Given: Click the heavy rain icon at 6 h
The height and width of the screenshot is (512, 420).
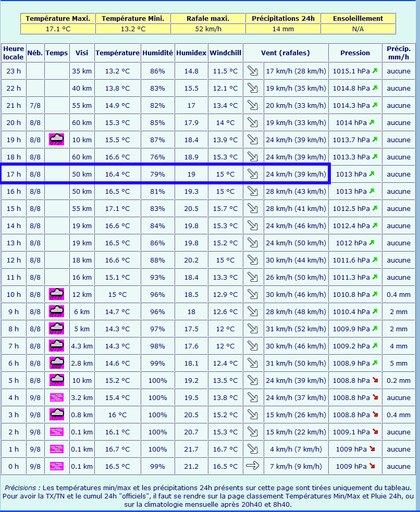Looking at the screenshot, I should (x=56, y=363).
